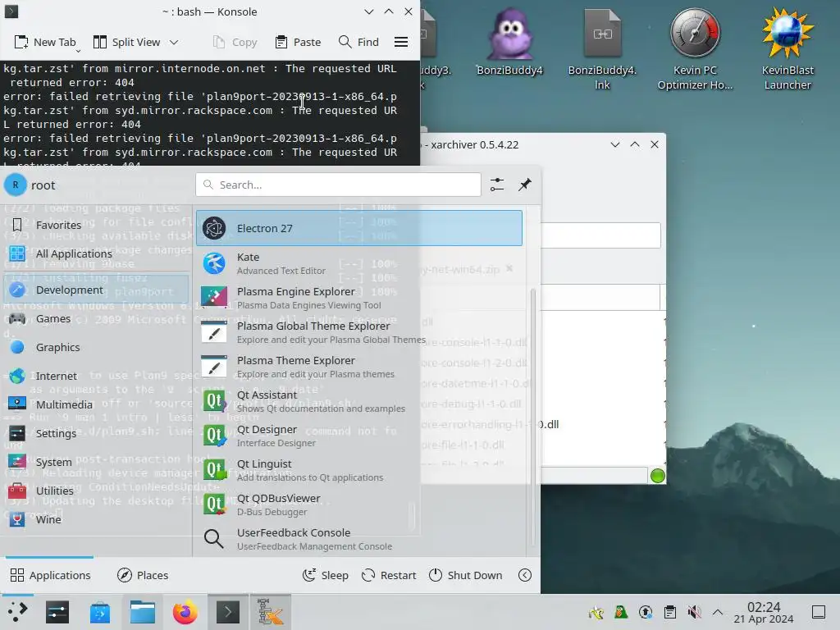The width and height of the screenshot is (840, 630).
Task: Select the Favorites category
Action: pyautogui.click(x=96, y=225)
